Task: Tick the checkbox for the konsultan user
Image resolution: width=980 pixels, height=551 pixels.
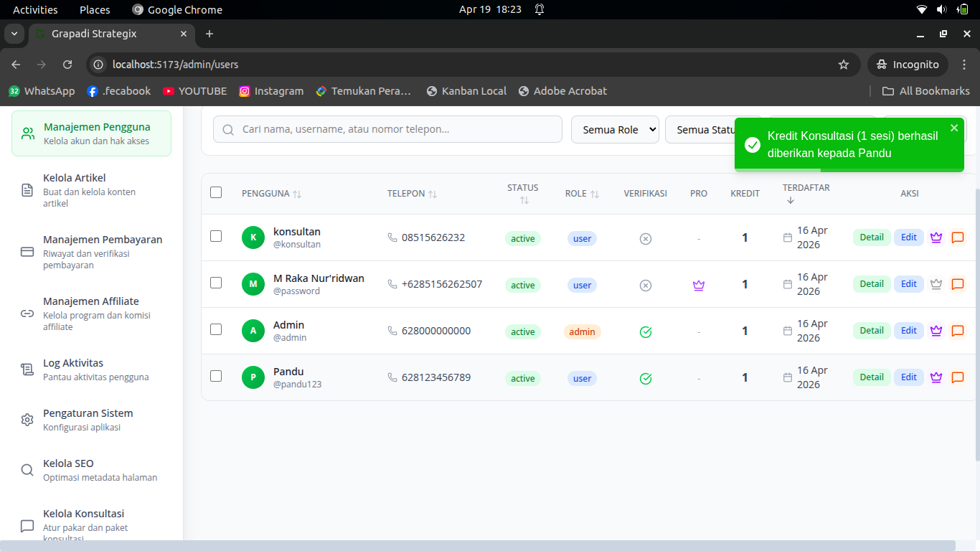Action: 216,236
